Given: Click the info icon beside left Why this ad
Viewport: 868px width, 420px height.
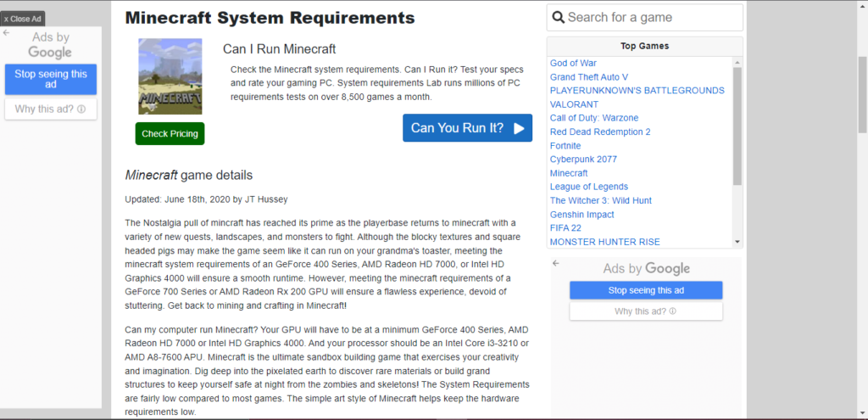Looking at the screenshot, I should point(81,109).
